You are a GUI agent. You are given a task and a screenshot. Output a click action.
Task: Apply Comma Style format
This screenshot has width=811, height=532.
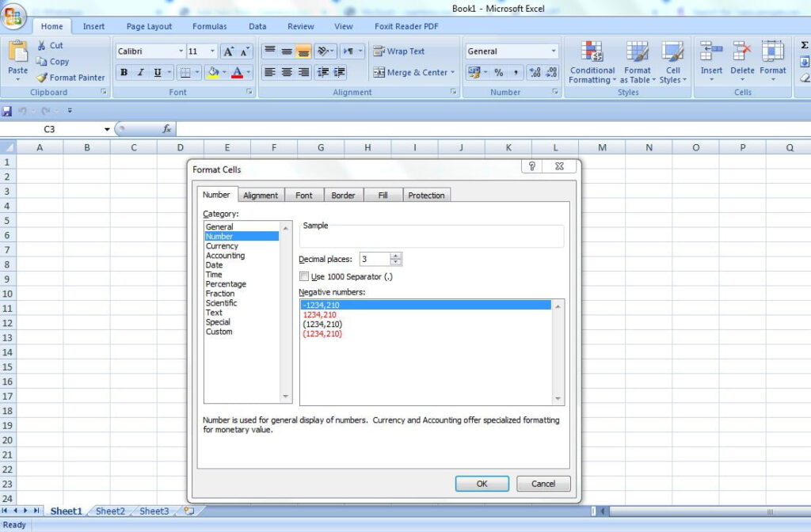click(516, 72)
